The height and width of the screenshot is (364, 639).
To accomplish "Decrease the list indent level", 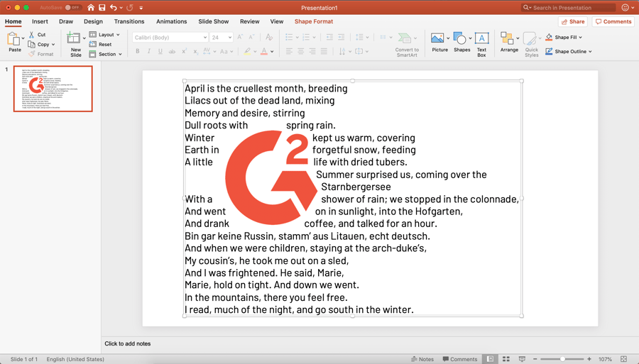I will pos(329,37).
